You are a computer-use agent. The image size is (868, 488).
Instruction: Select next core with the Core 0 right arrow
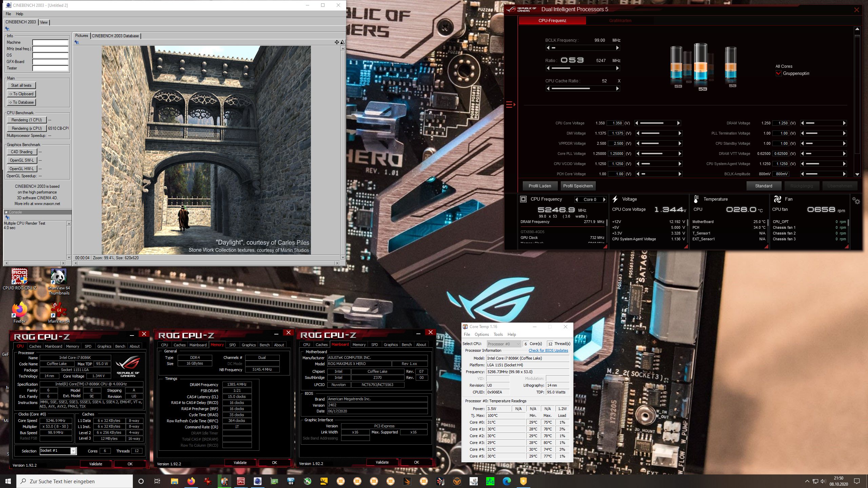pos(604,200)
